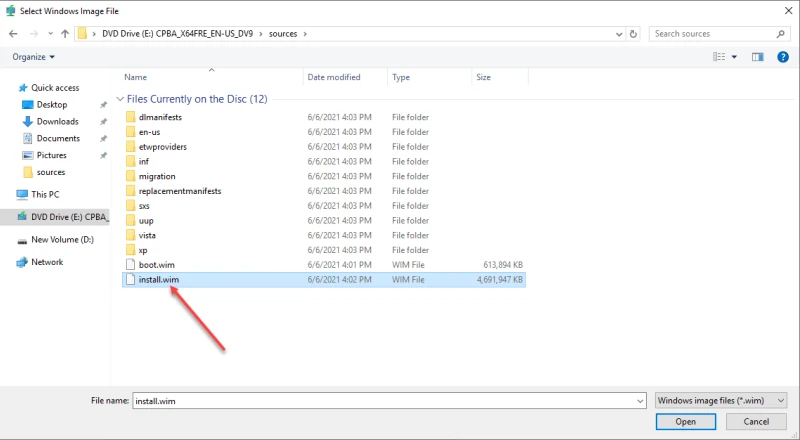Show the preview pane icon

coord(758,57)
